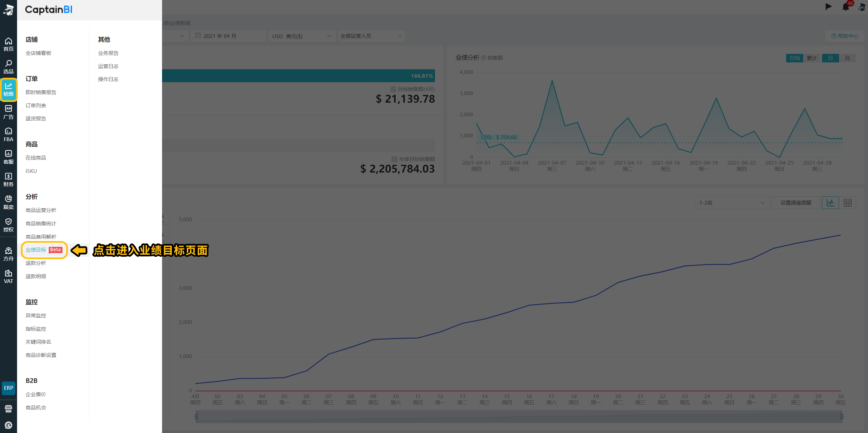The image size is (868, 433).
Task: Click the CaptainBI logo icon in the top-left corner
Action: tap(9, 10)
